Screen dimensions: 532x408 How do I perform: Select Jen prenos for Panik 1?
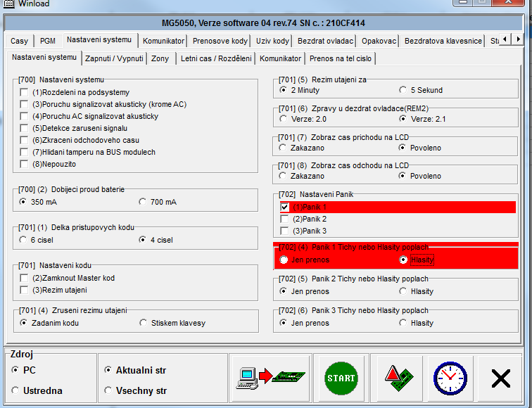click(x=284, y=260)
